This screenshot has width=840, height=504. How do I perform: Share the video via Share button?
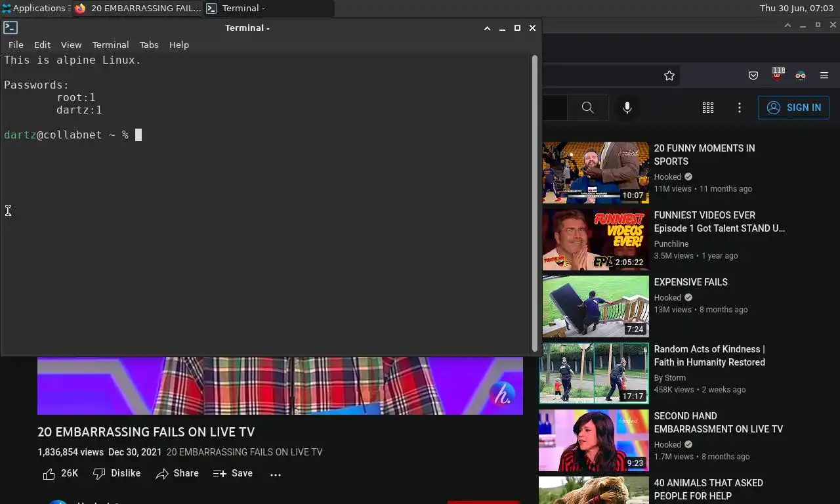177,474
